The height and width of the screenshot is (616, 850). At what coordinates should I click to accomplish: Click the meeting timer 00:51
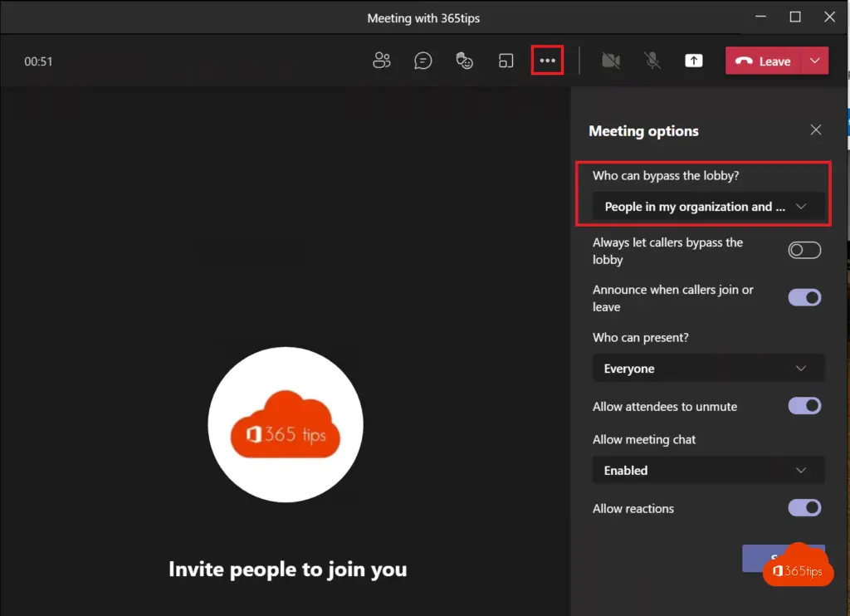[38, 61]
